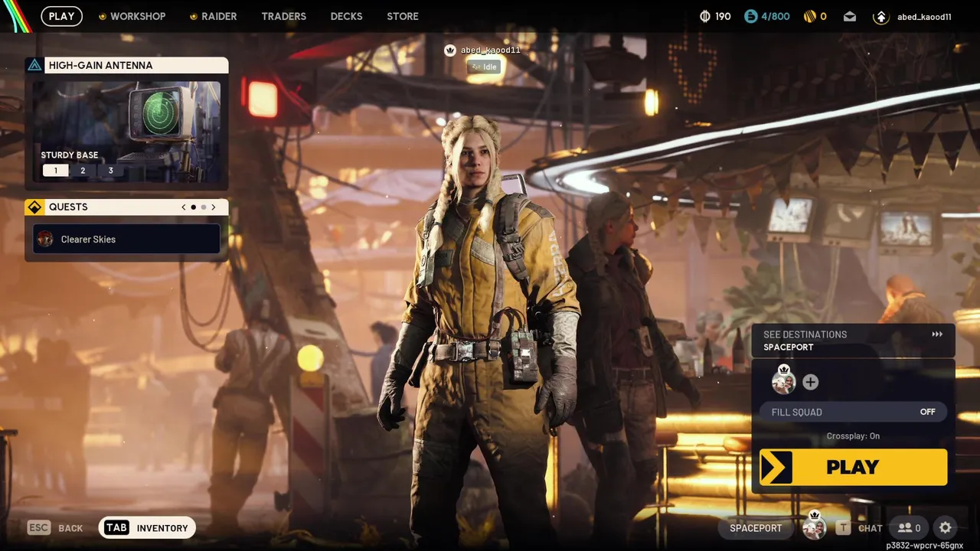This screenshot has height=551, width=980.
Task: Add a squad member with plus icon
Action: 810,382
